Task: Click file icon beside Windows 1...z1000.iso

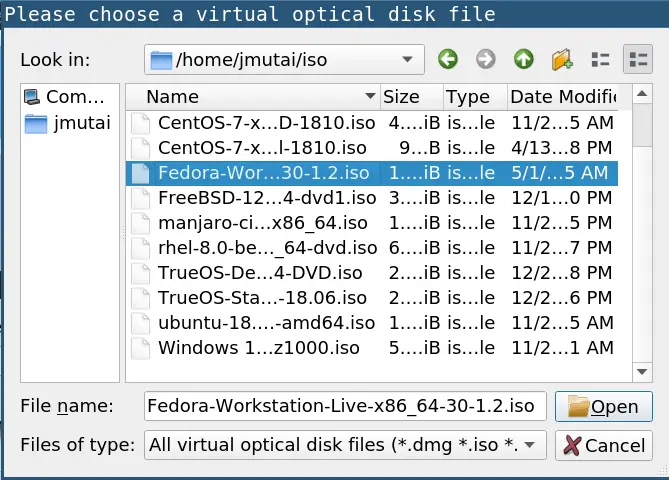Action: (x=141, y=348)
